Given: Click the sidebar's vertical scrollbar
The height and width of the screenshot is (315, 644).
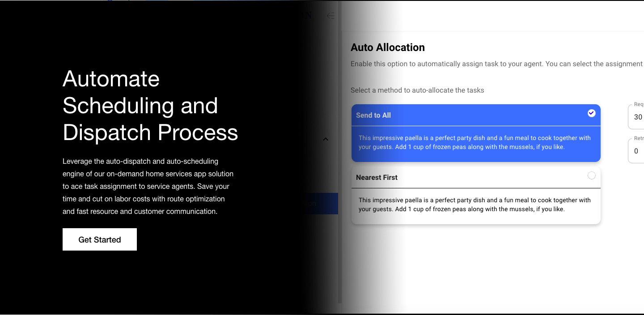Looking at the screenshot, I should (x=340, y=179).
